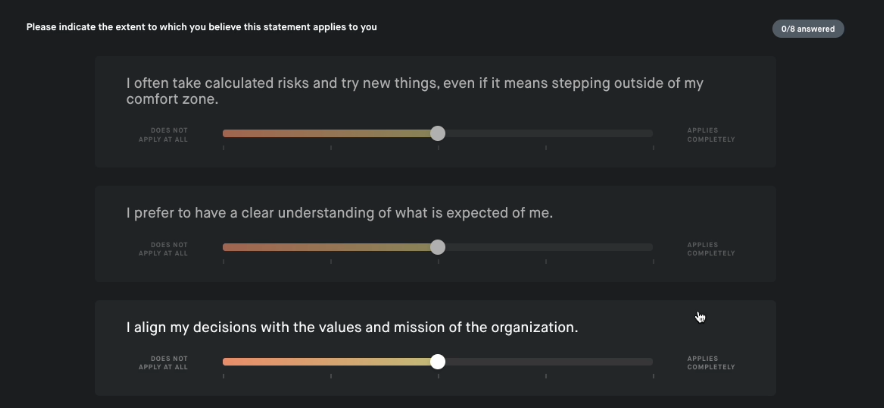Image resolution: width=884 pixels, height=408 pixels.
Task: Select second tick mark on calculated risks slider
Action: coord(331,134)
